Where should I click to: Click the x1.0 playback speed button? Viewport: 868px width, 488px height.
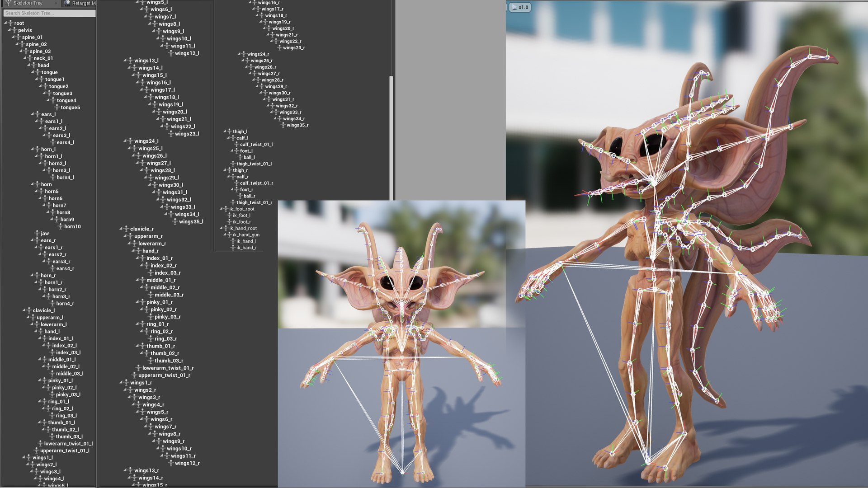pos(520,7)
